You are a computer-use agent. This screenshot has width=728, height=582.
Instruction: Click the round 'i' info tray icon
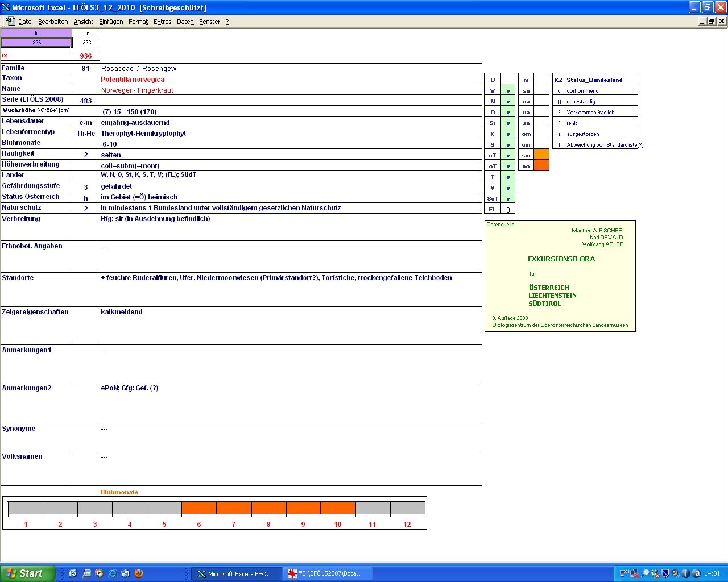686,573
